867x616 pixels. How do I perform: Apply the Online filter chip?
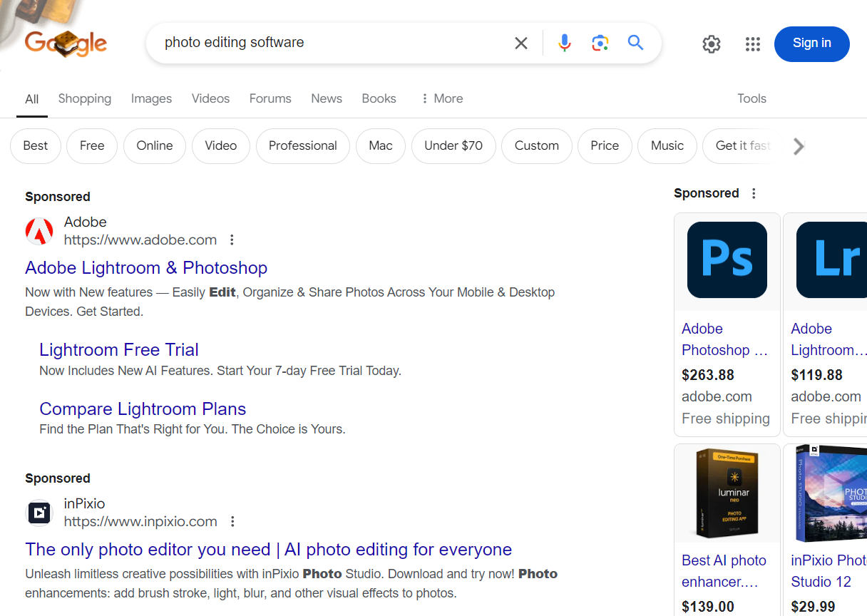point(155,146)
